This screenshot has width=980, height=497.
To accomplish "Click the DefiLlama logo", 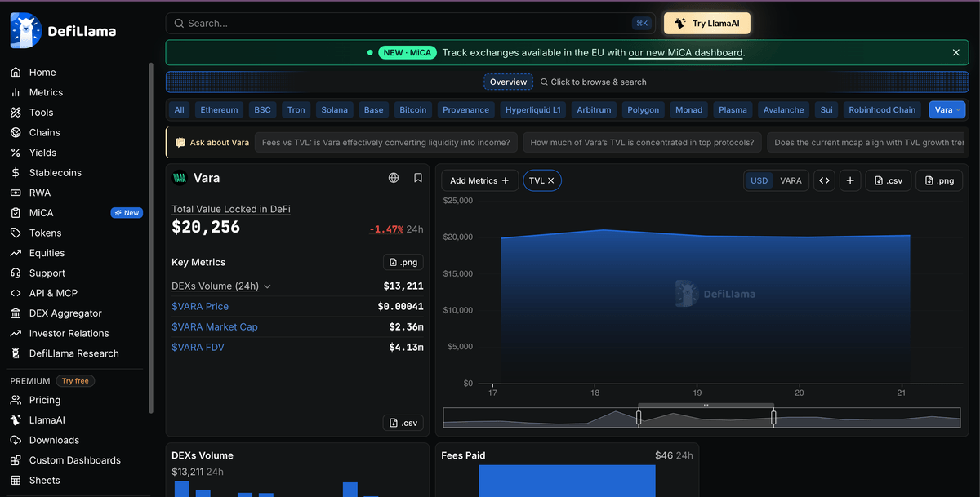I will [63, 31].
